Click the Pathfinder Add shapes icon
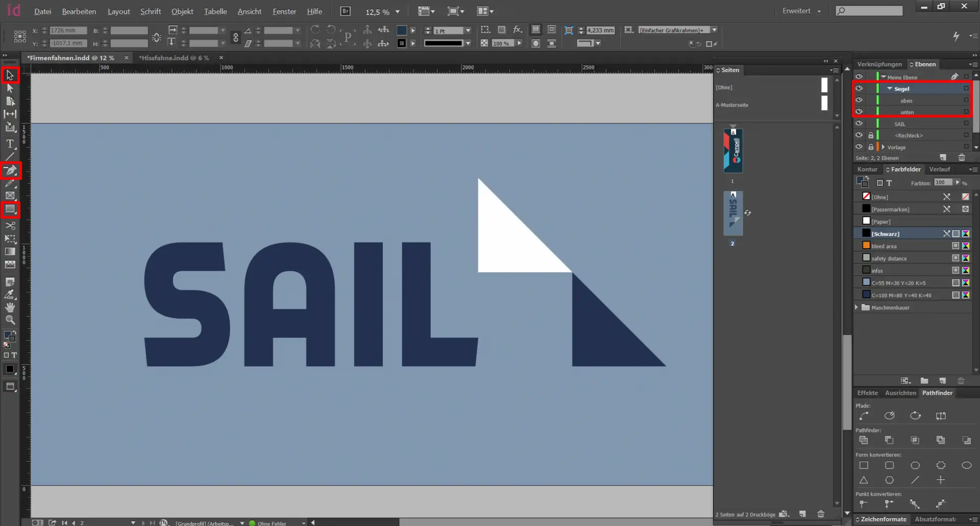Viewport: 980px width, 526px height. [864, 440]
